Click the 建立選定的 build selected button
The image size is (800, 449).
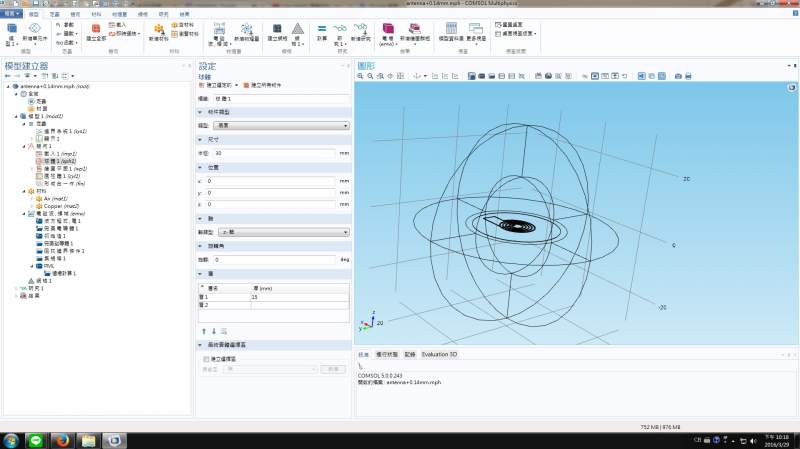[215, 86]
